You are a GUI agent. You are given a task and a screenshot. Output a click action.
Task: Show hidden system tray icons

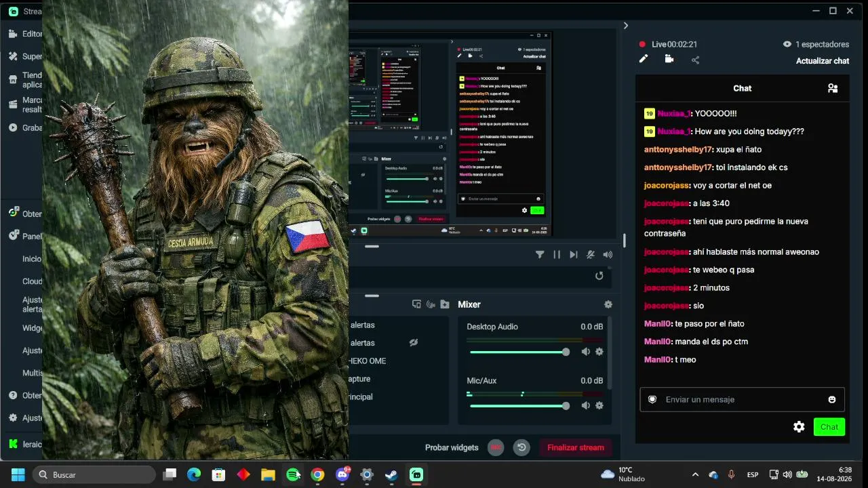click(695, 474)
